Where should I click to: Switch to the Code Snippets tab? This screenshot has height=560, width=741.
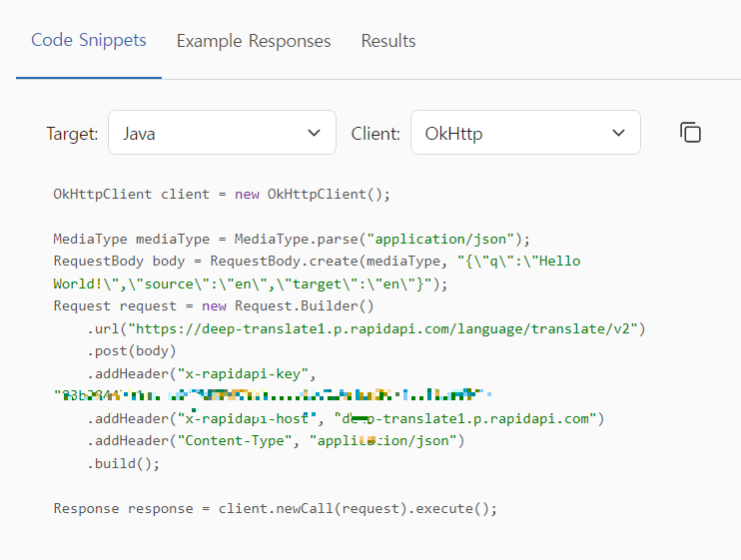(89, 40)
